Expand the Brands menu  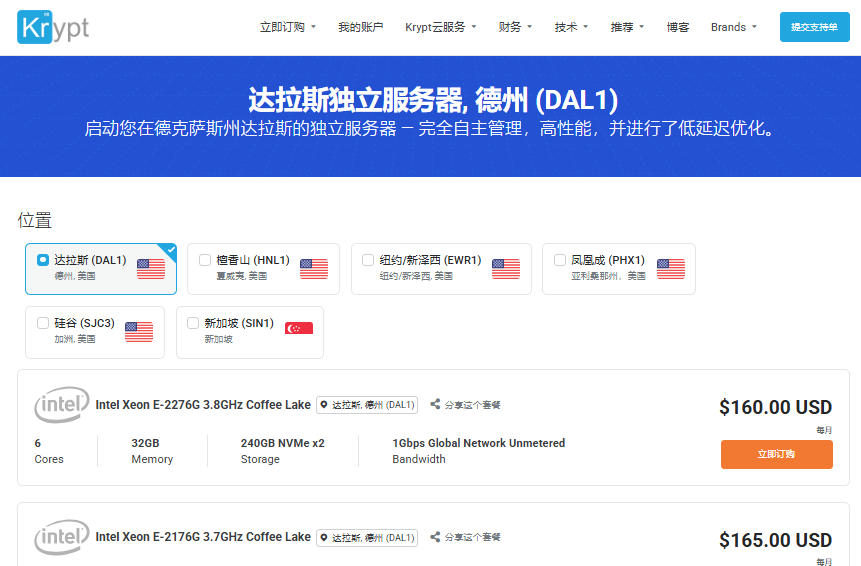coord(734,27)
